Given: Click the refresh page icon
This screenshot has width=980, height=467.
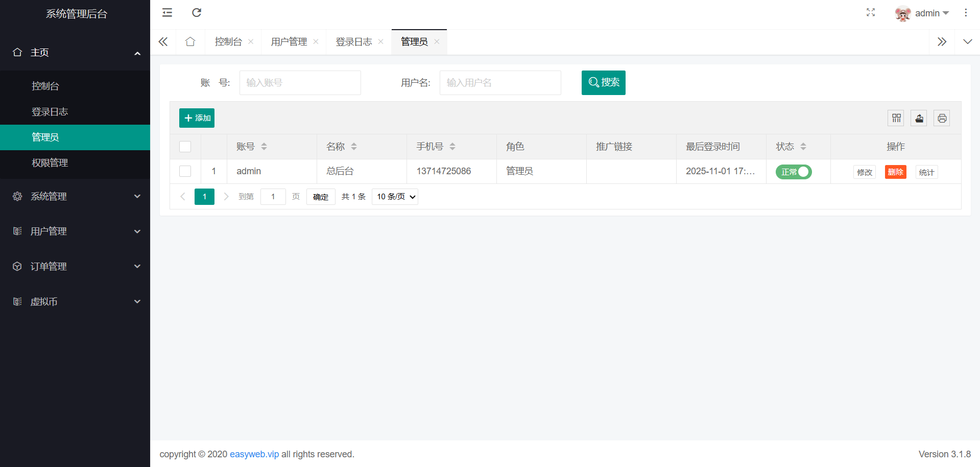Looking at the screenshot, I should (197, 13).
